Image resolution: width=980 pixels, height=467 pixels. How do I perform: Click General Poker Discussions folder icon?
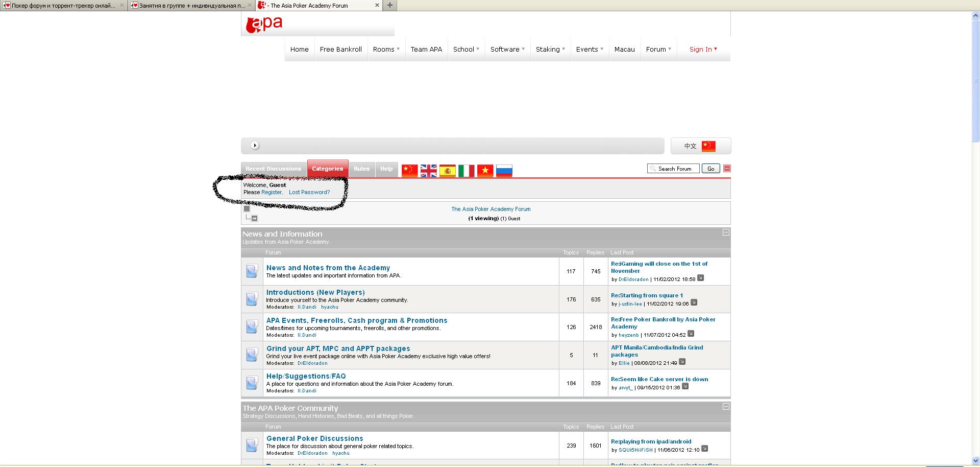point(252,445)
